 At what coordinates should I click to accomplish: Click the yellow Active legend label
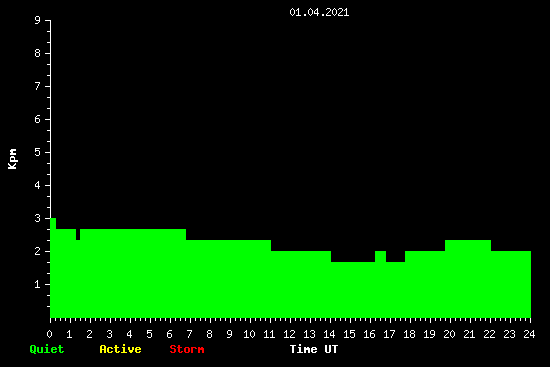coord(120,349)
